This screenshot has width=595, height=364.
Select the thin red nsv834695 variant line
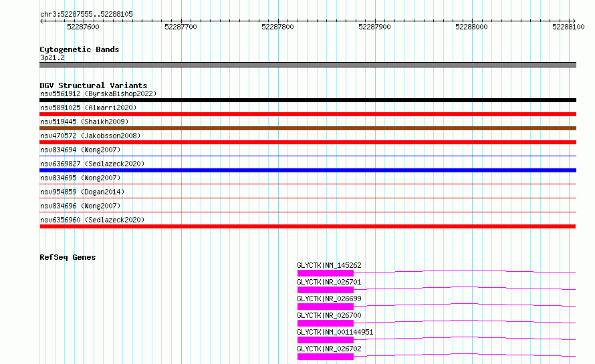(x=308, y=184)
